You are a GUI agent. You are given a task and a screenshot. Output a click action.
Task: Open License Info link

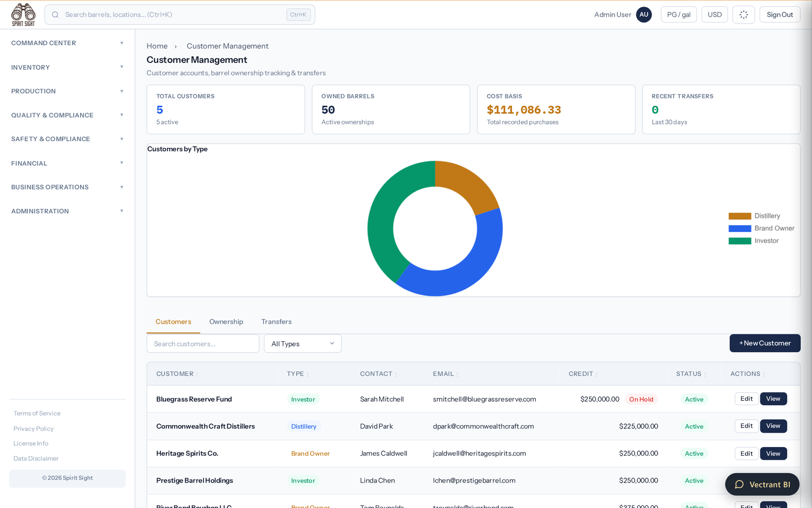pos(31,443)
